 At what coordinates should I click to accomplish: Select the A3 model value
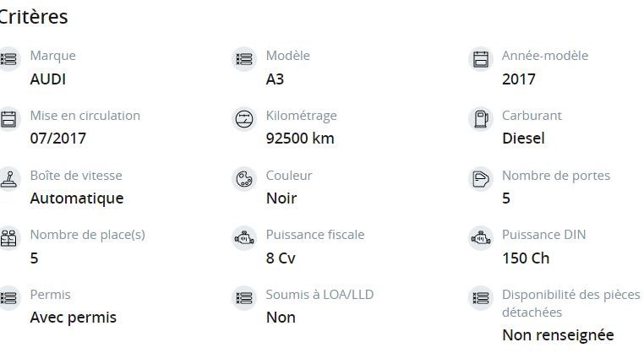click(275, 79)
